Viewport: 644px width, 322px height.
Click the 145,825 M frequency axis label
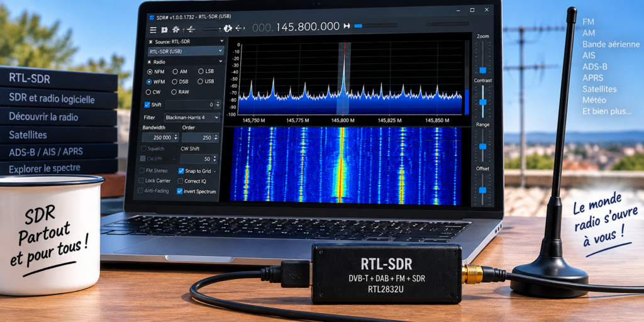pyautogui.click(x=390, y=120)
